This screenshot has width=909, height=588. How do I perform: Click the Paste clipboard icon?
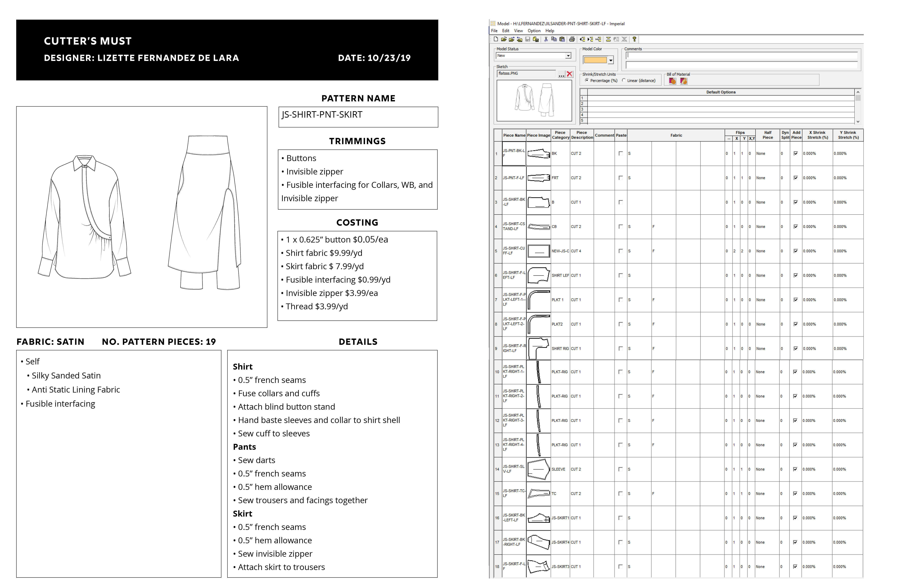[x=562, y=39]
